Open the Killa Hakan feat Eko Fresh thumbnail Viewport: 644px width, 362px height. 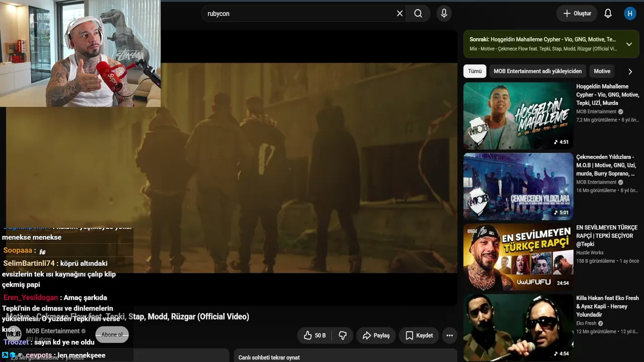518,328
